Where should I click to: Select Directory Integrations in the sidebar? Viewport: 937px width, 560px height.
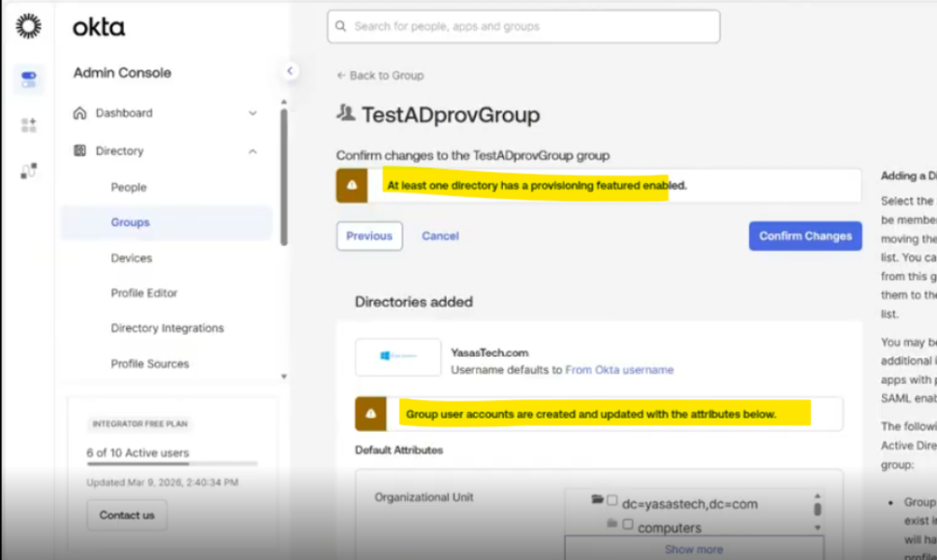tap(167, 328)
